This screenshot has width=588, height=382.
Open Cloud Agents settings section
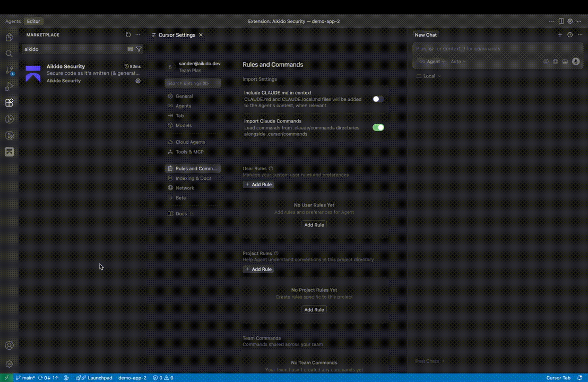tap(193, 142)
